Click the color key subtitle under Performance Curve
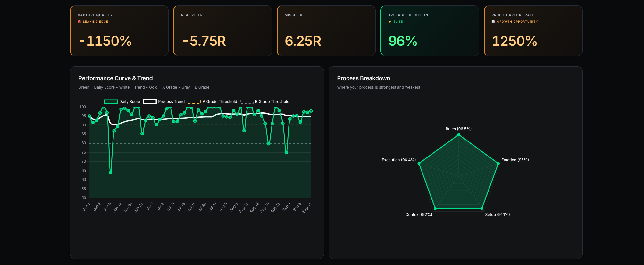 144,87
